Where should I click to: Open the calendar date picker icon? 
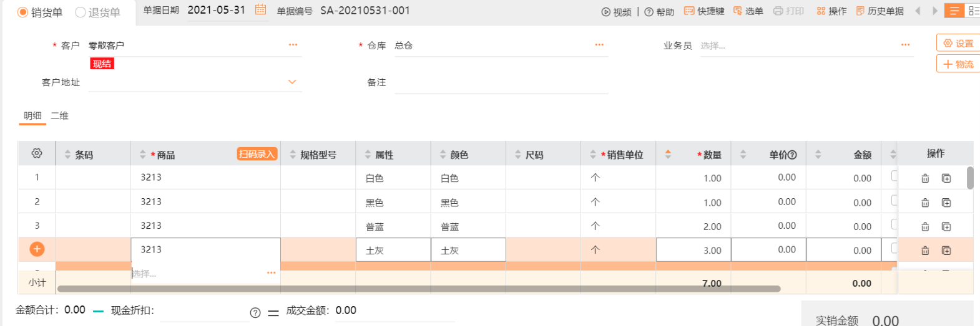261,10
